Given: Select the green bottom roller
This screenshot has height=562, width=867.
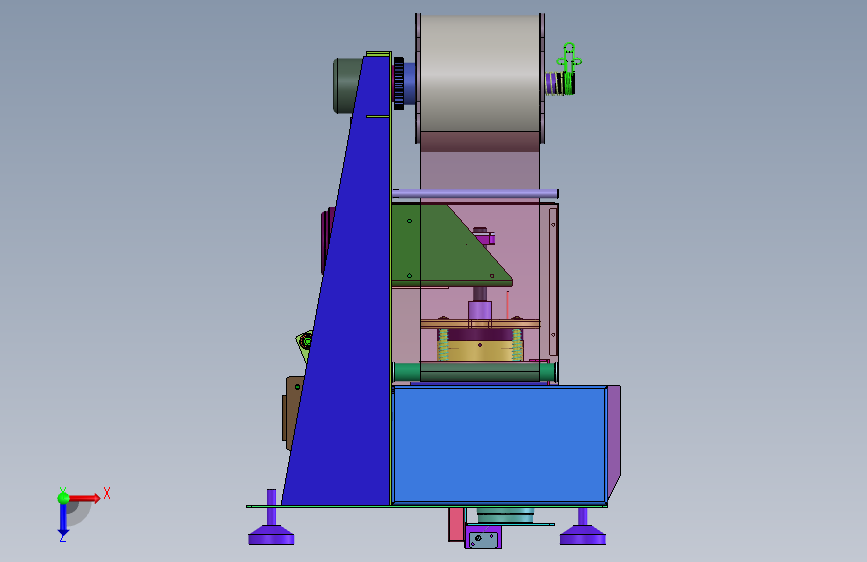Looking at the screenshot, I should 474,372.
